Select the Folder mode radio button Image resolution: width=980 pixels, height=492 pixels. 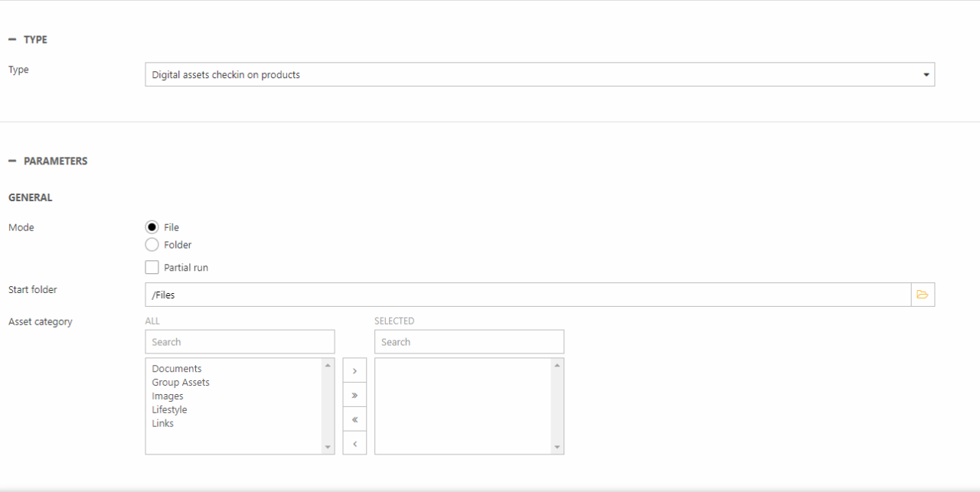152,245
